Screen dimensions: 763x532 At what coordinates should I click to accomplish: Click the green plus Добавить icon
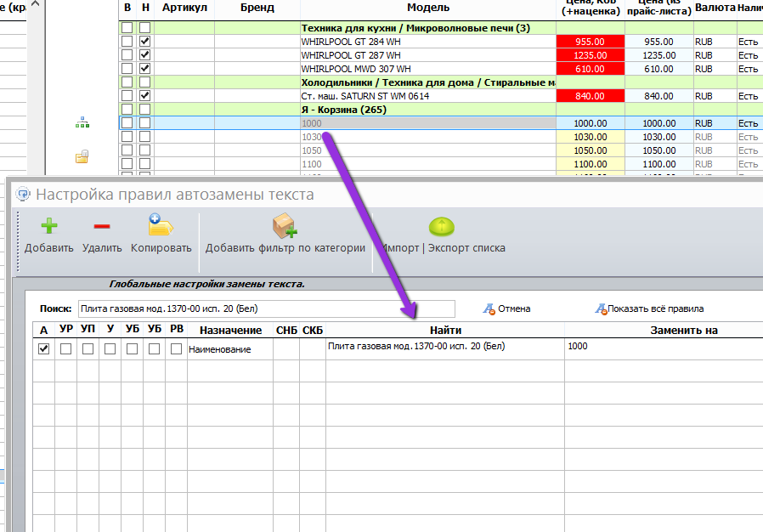point(49,226)
